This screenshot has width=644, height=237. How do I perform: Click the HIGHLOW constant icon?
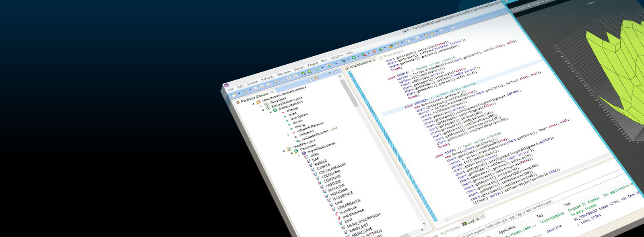click(x=324, y=192)
